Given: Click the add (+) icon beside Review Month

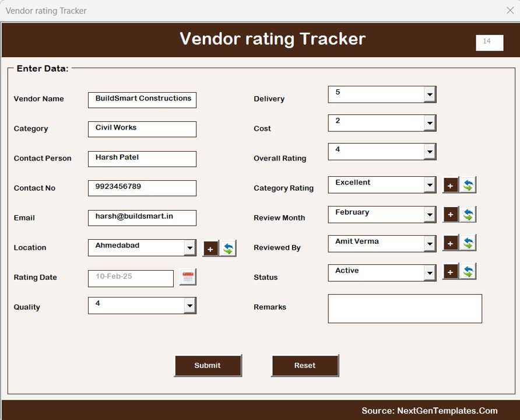Looking at the screenshot, I should pos(451,215).
